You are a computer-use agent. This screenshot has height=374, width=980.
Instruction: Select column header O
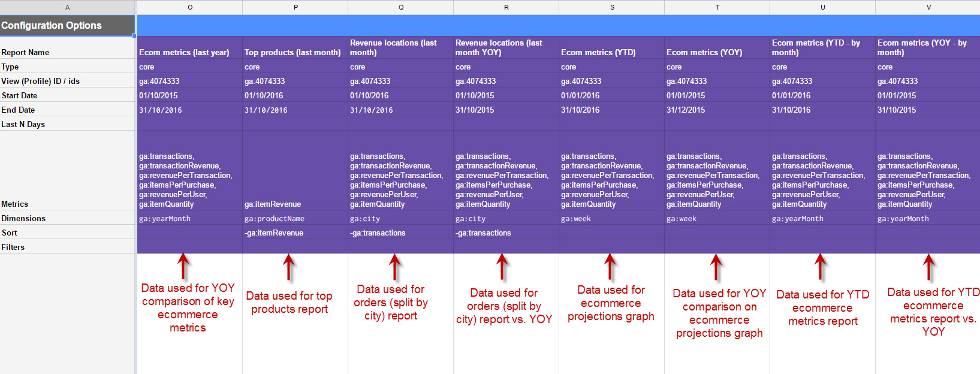pyautogui.click(x=190, y=7)
